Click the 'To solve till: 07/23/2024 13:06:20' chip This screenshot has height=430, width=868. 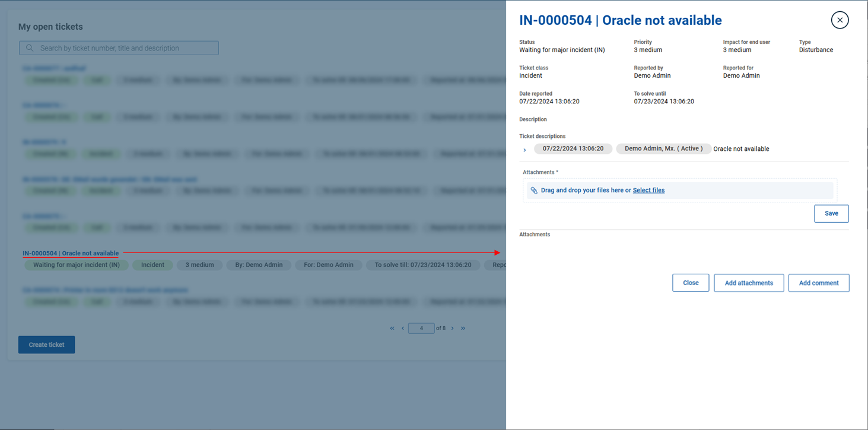423,265
